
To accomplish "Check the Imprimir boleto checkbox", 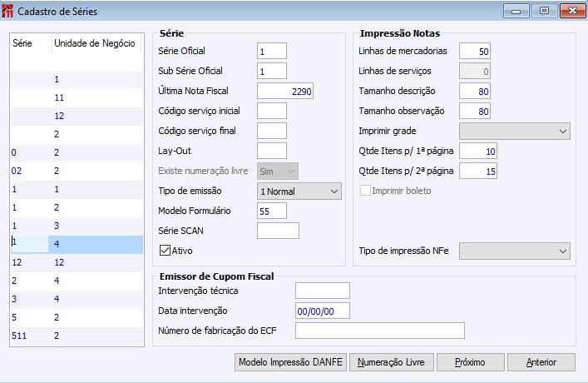I will pyautogui.click(x=365, y=191).
